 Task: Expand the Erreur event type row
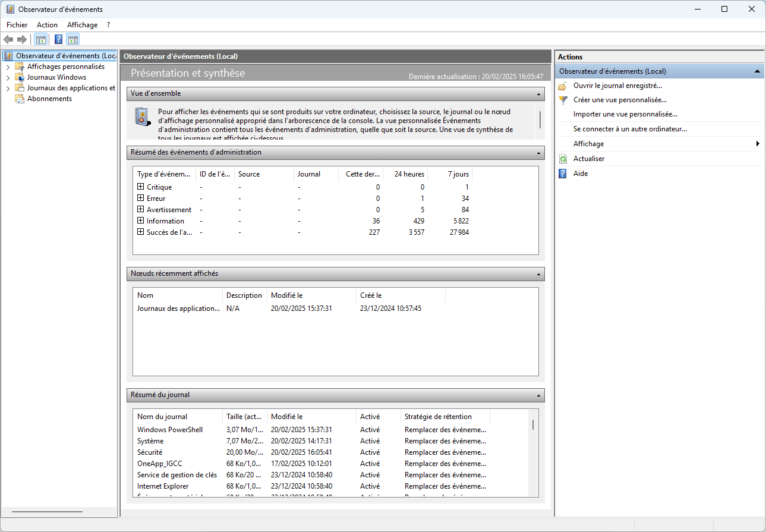pos(141,198)
